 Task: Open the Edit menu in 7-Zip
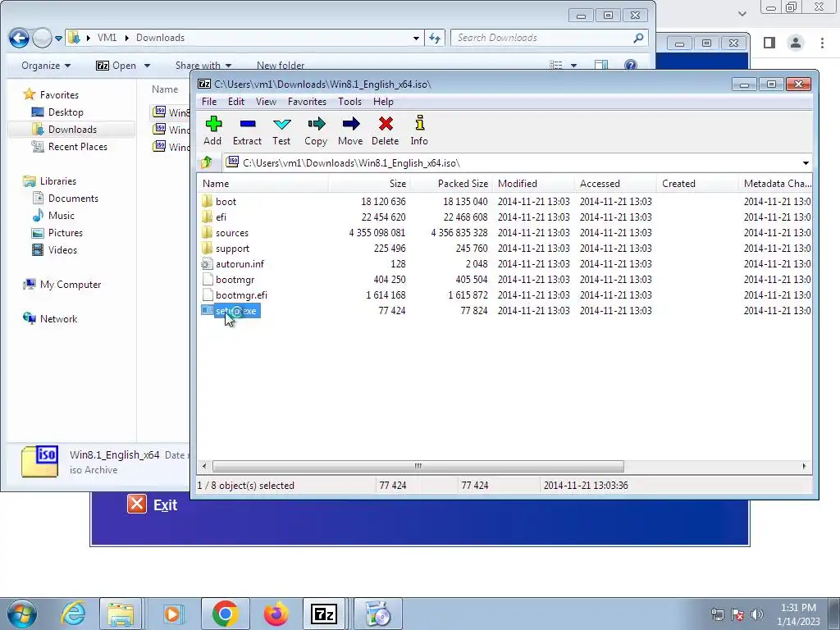point(235,101)
